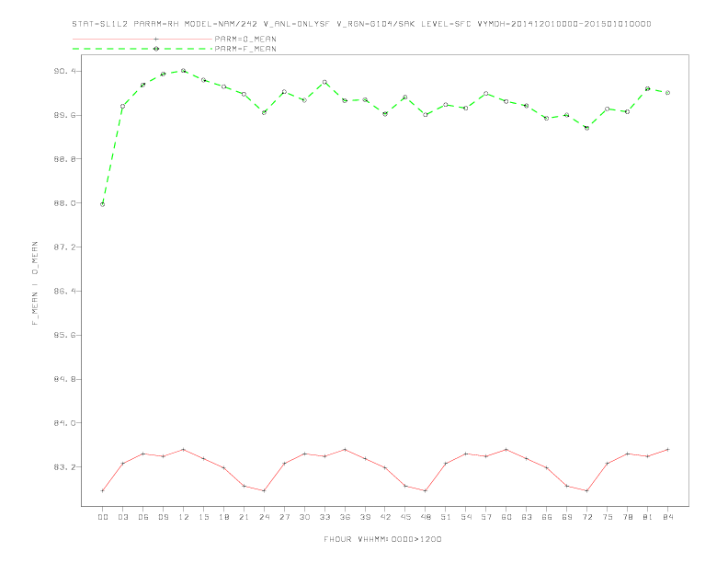Click the x-axis tick label 48

426,517
